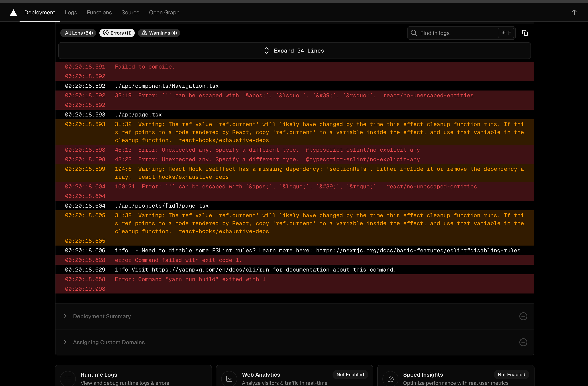The width and height of the screenshot is (588, 386).
Task: Click the scroll-to-top arrow icon
Action: coord(574,12)
